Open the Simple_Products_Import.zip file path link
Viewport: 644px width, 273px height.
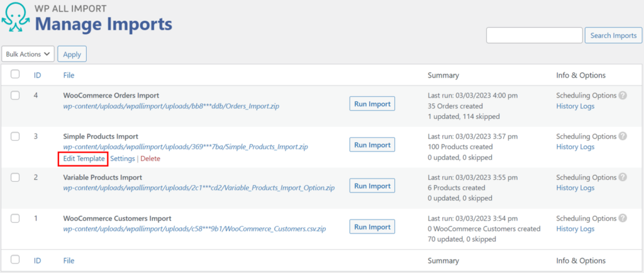[x=186, y=147]
